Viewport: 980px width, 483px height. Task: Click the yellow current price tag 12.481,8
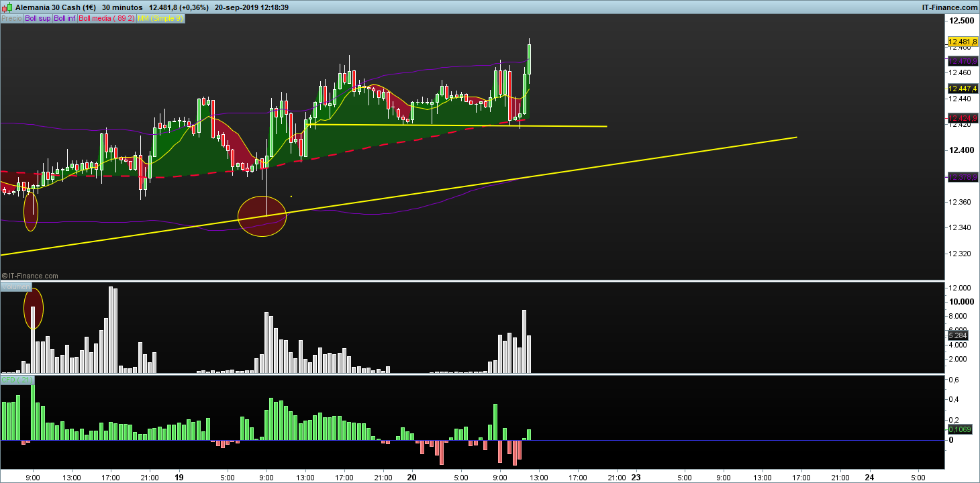(x=962, y=42)
